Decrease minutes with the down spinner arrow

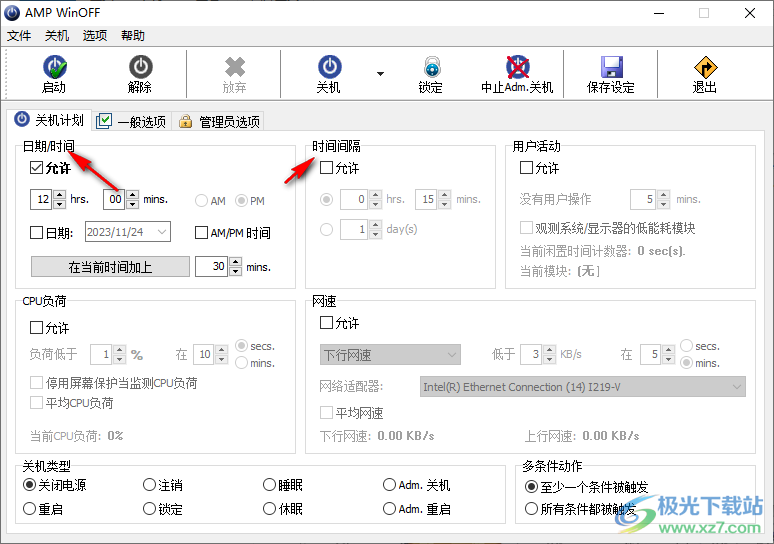pos(132,204)
